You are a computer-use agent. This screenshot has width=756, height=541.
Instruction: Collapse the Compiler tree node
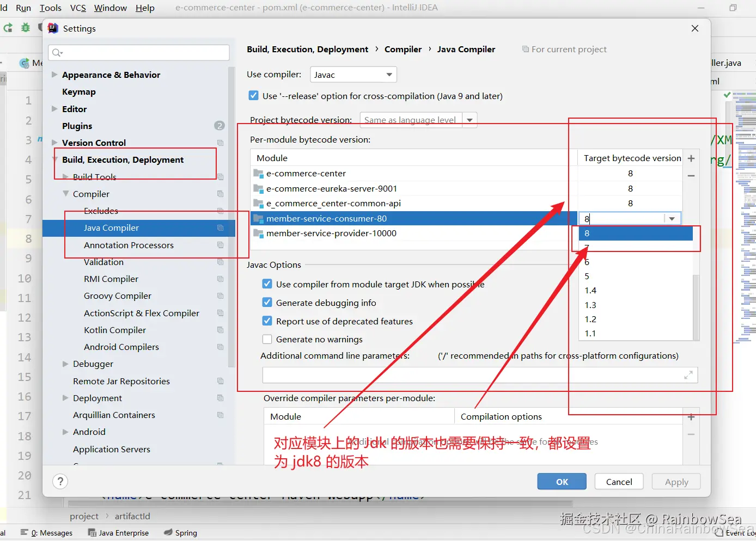coord(65,194)
